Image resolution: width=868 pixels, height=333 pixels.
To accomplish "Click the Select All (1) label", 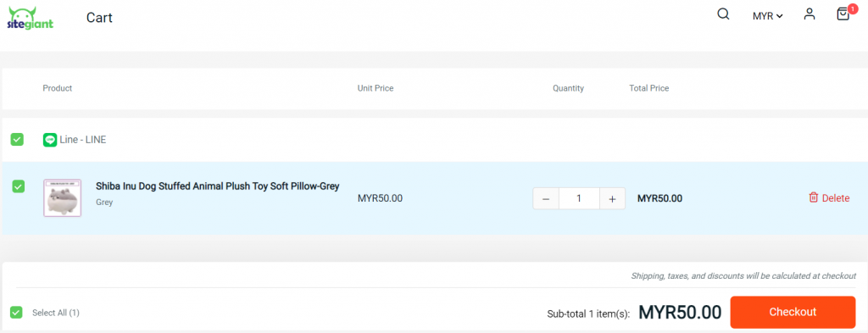I will pos(56,313).
